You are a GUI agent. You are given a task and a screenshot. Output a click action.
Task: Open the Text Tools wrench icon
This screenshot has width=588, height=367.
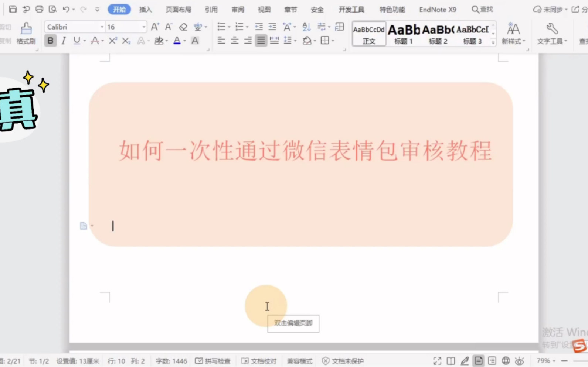552,33
